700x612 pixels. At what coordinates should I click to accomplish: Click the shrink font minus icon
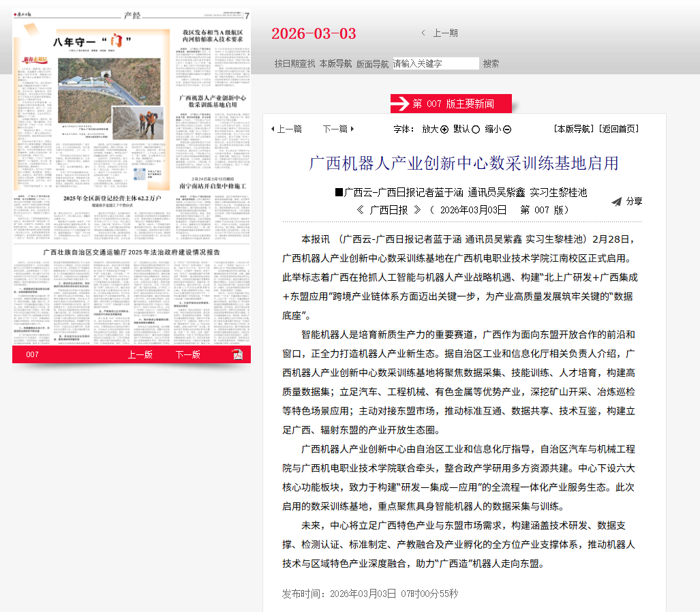tap(507, 129)
